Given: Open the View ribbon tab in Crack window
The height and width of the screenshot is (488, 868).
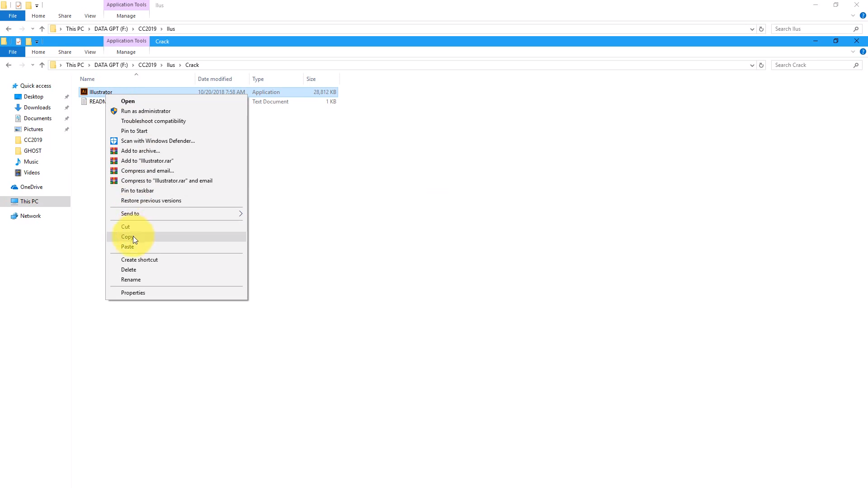Looking at the screenshot, I should click(90, 52).
